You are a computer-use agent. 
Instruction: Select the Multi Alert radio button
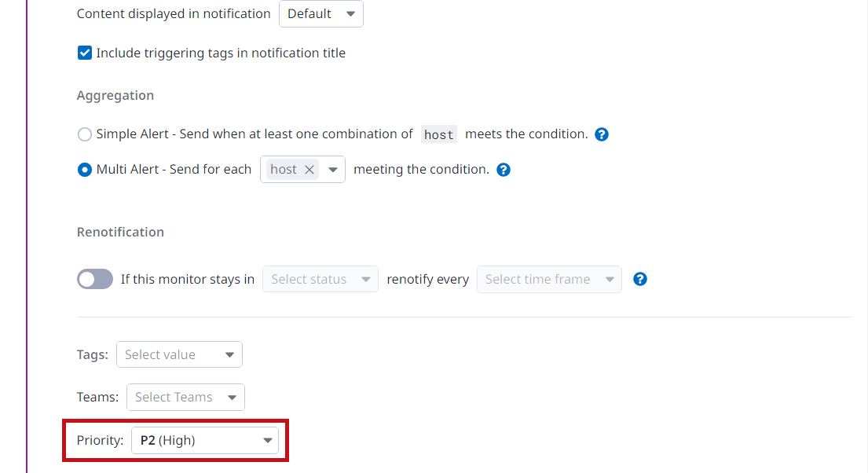85,170
